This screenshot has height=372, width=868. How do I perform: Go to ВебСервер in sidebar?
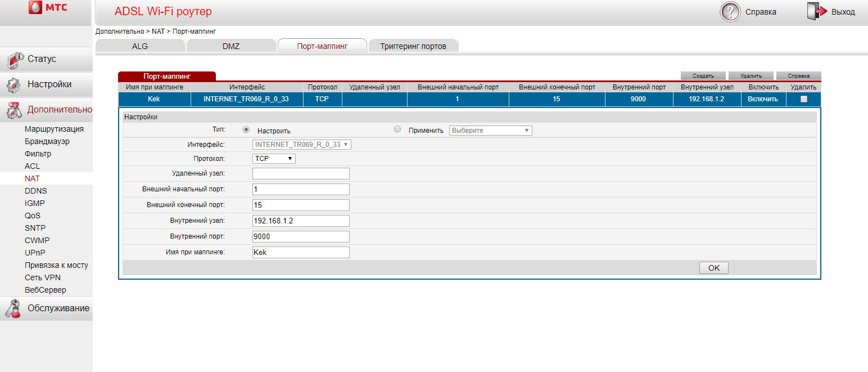(x=46, y=290)
